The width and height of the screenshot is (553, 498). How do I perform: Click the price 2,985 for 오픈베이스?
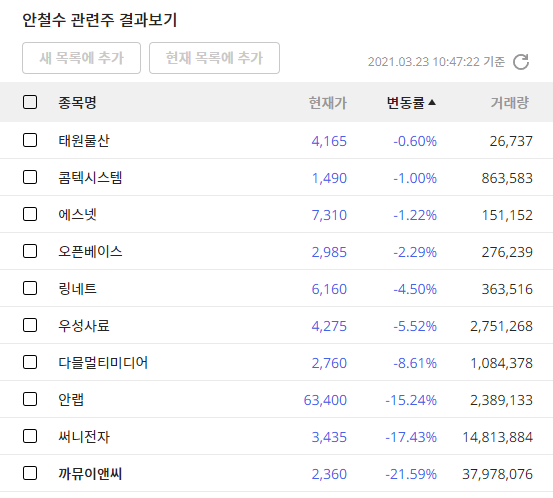click(329, 253)
